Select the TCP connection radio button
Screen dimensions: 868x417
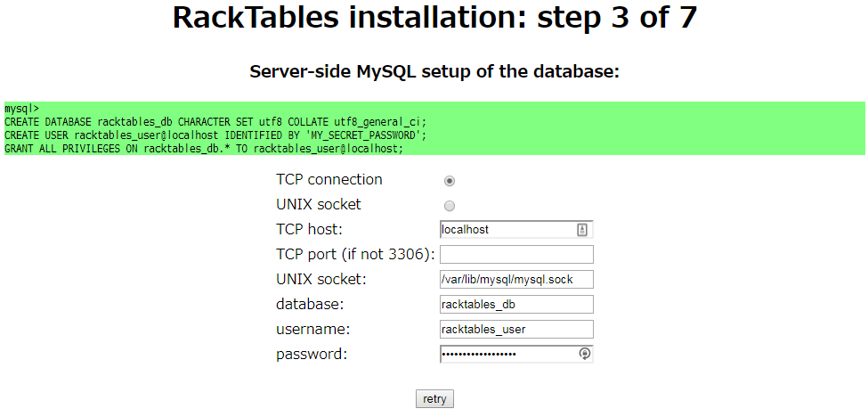click(450, 181)
